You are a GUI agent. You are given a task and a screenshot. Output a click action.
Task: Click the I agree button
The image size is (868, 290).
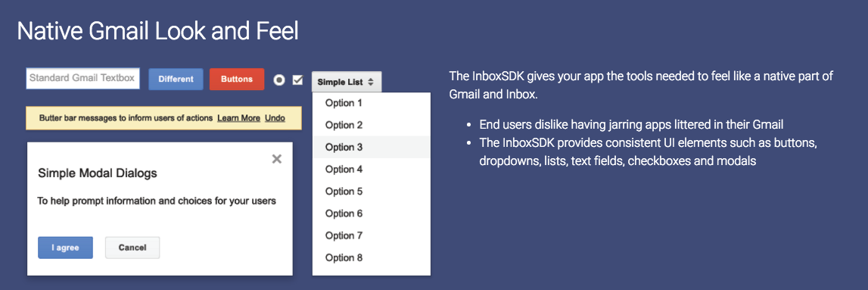point(65,248)
